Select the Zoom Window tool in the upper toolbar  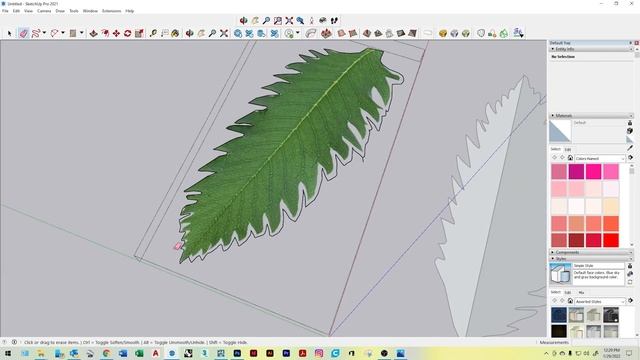coord(278,20)
